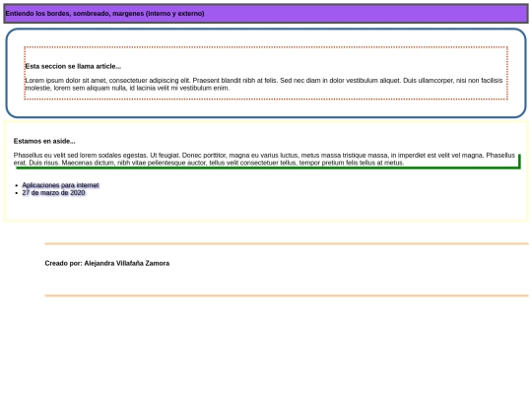Select heading 'Esta seccion se llama article...'
This screenshot has height=399, width=532.
pyautogui.click(x=73, y=67)
